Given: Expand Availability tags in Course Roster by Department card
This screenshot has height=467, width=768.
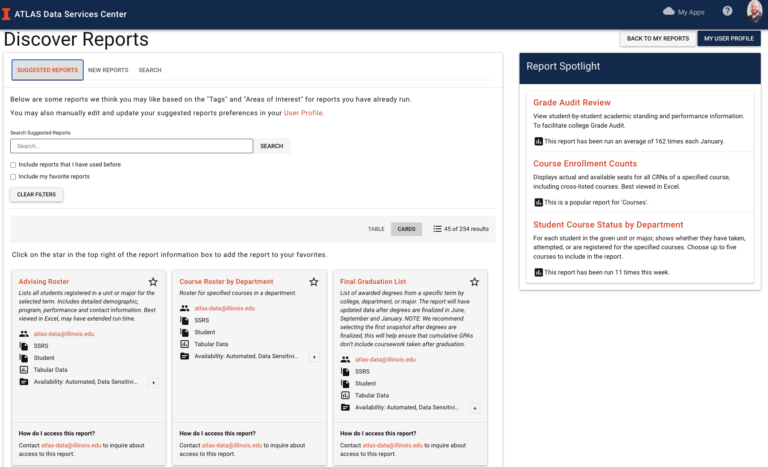Looking at the screenshot, I should 314,357.
